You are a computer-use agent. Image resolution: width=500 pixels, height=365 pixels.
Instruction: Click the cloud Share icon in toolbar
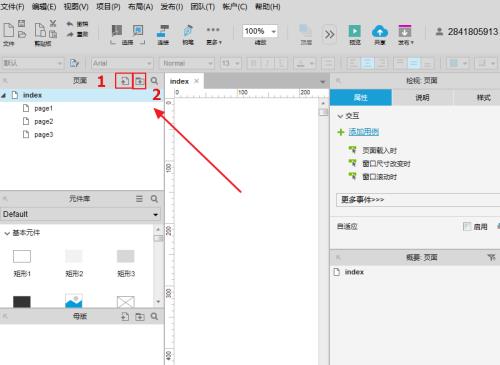pos(380,31)
